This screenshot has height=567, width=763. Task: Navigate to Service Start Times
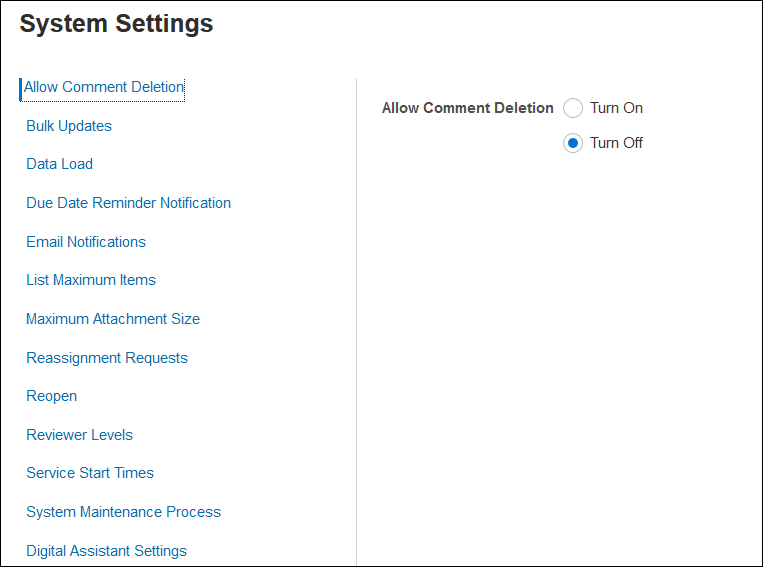pos(90,473)
